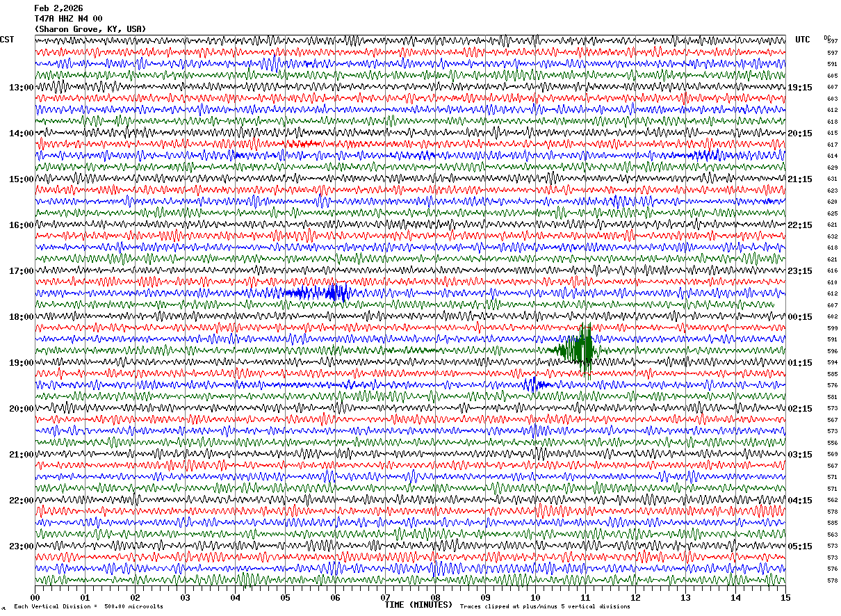Click the TIME (MINUTES) axis title
The height and width of the screenshot is (616, 841).
pos(418,605)
